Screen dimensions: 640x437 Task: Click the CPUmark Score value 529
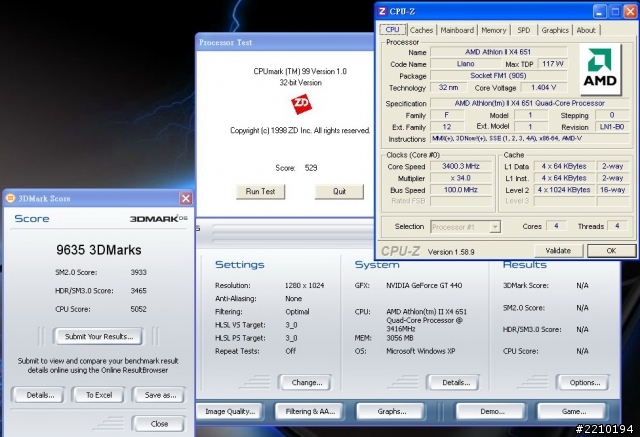311,168
